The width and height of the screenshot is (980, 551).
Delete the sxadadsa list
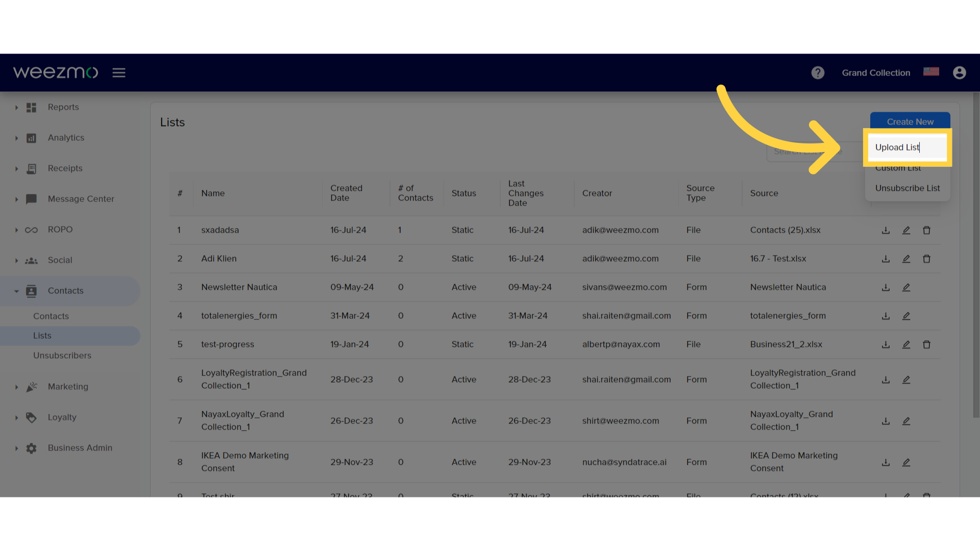pos(926,230)
